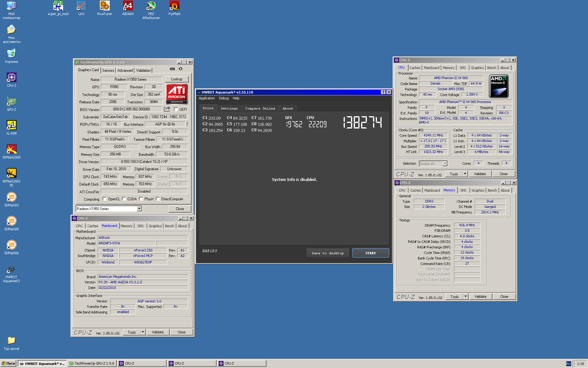Click Close button in GPU-Z

[180, 209]
